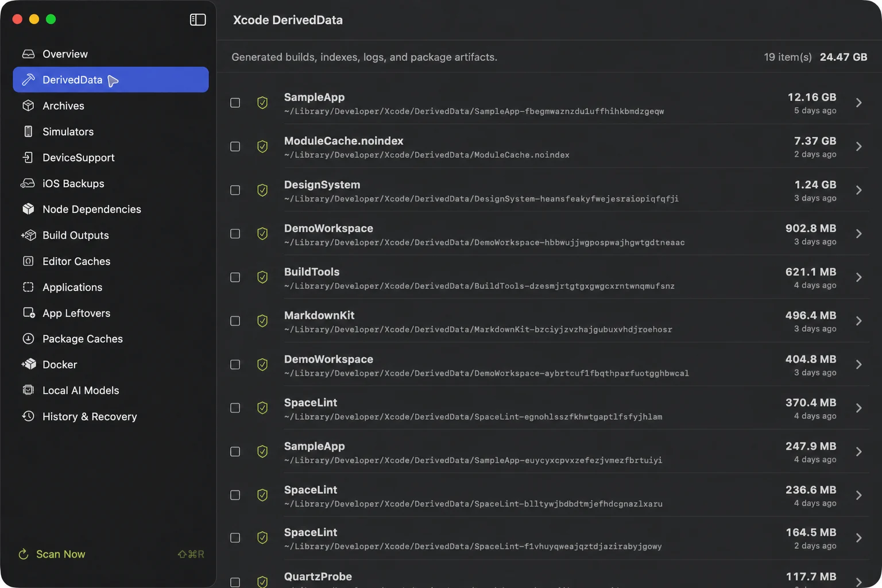Expand the SampleApp 247.9 MB chevron

[x=858, y=452]
